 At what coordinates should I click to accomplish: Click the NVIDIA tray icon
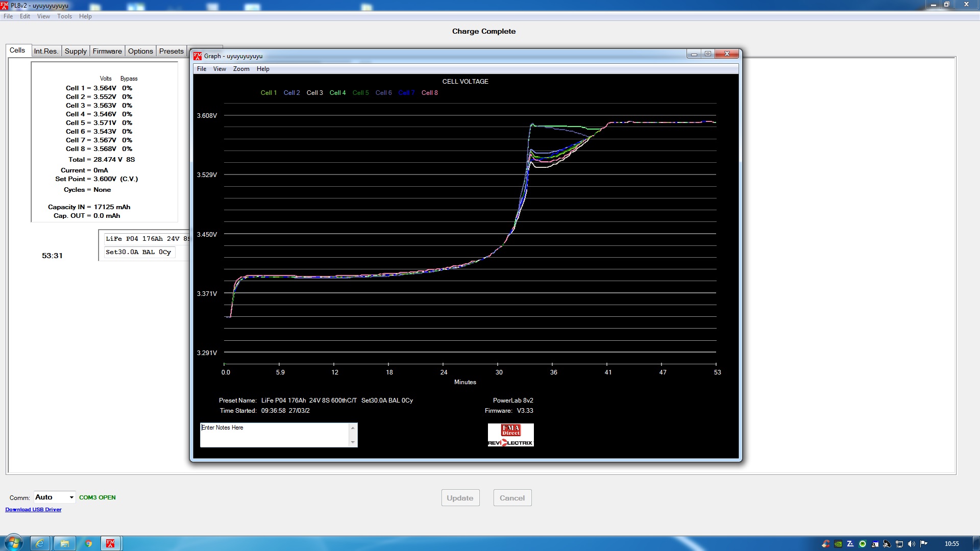[838, 544]
